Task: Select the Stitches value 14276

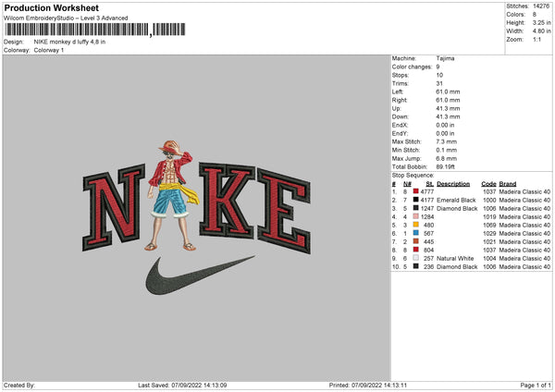Action: 541,6
